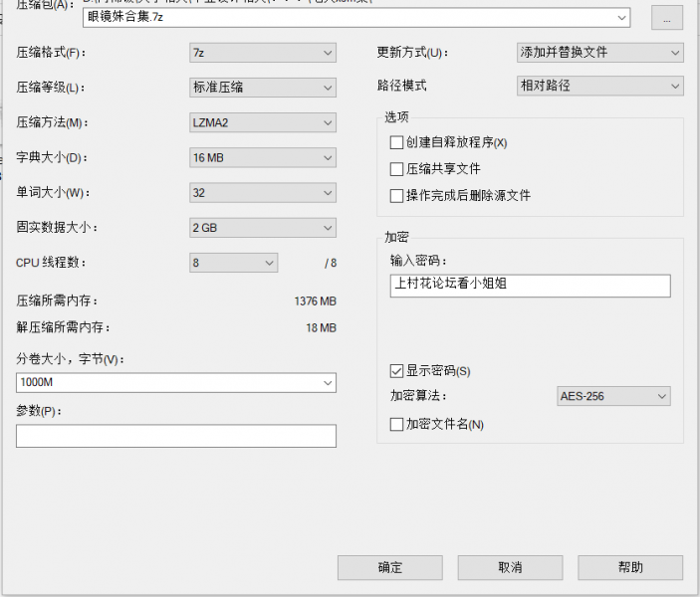Uncheck the 显示密码 checkbox
This screenshot has width=700, height=597.
click(398, 371)
